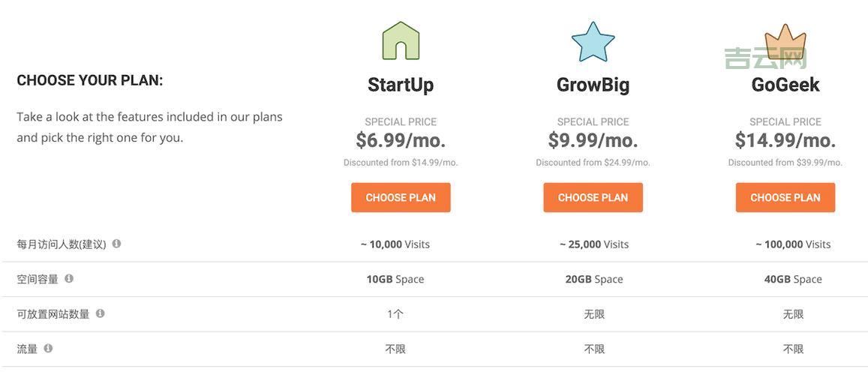Click the StartUp house icon
The image size is (868, 375).
401,40
